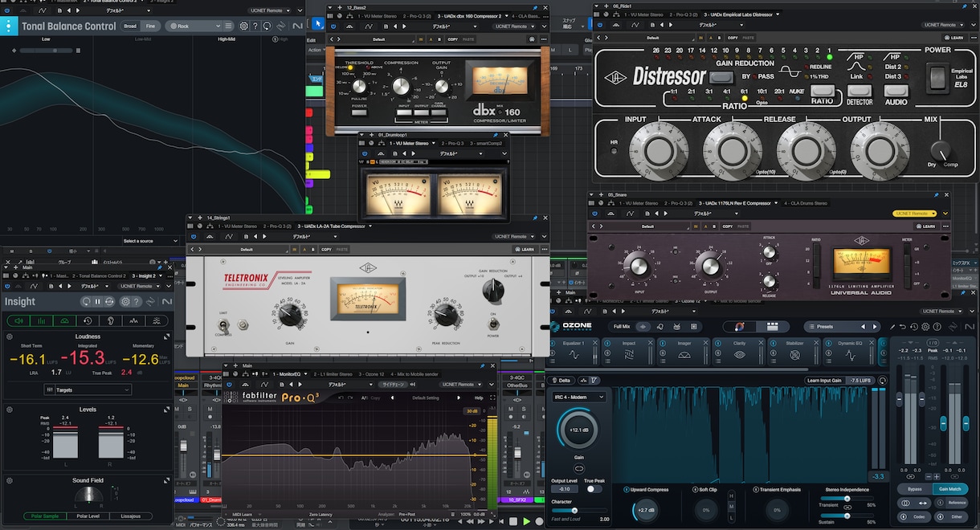Image resolution: width=980 pixels, height=530 pixels.
Task: Click the Ozone pencil edit icon
Action: [892, 327]
